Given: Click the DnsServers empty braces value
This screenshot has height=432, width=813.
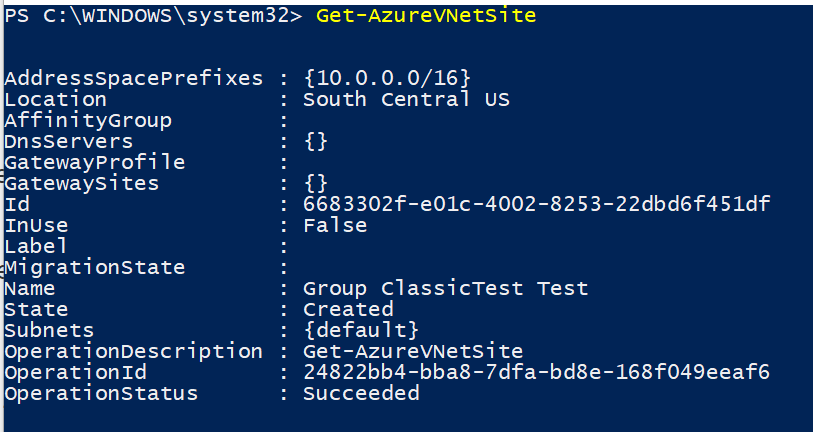Looking at the screenshot, I should (316, 141).
